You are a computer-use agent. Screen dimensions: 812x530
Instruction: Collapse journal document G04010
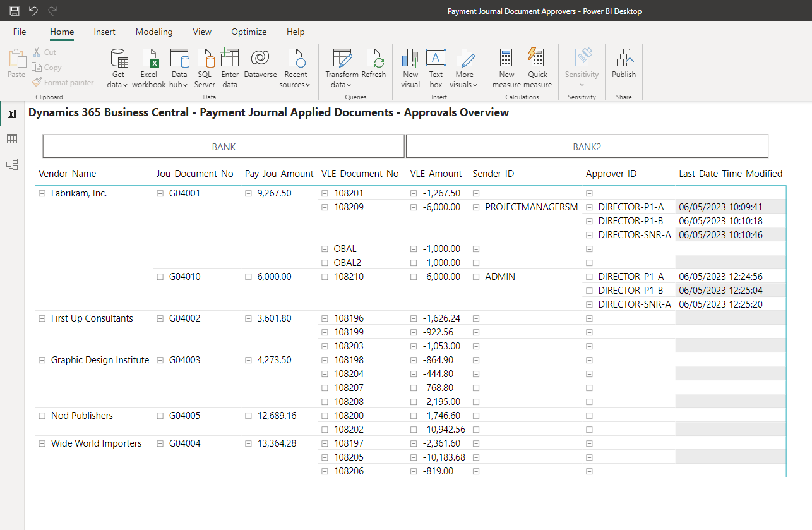point(160,277)
